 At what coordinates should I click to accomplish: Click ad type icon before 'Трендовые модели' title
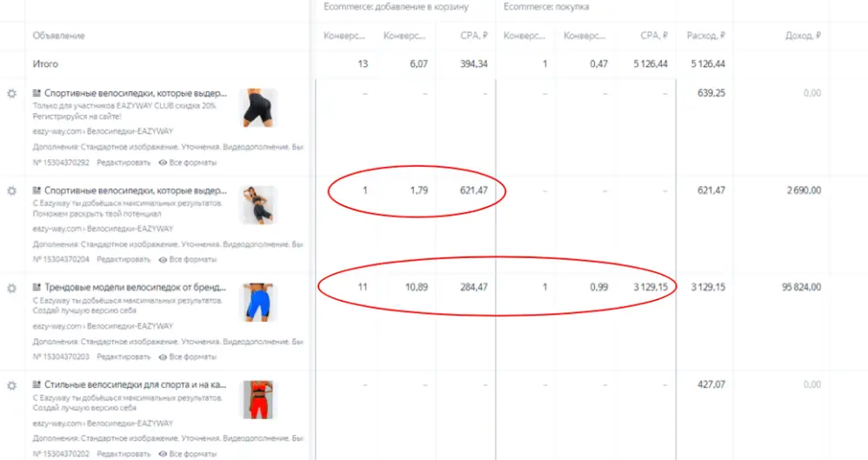pyautogui.click(x=37, y=287)
